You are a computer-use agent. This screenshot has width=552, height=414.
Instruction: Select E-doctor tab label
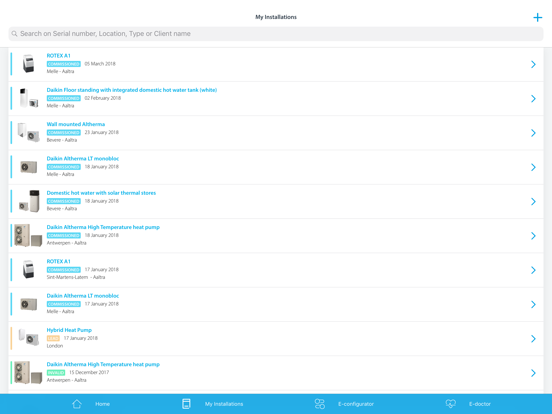click(x=480, y=404)
